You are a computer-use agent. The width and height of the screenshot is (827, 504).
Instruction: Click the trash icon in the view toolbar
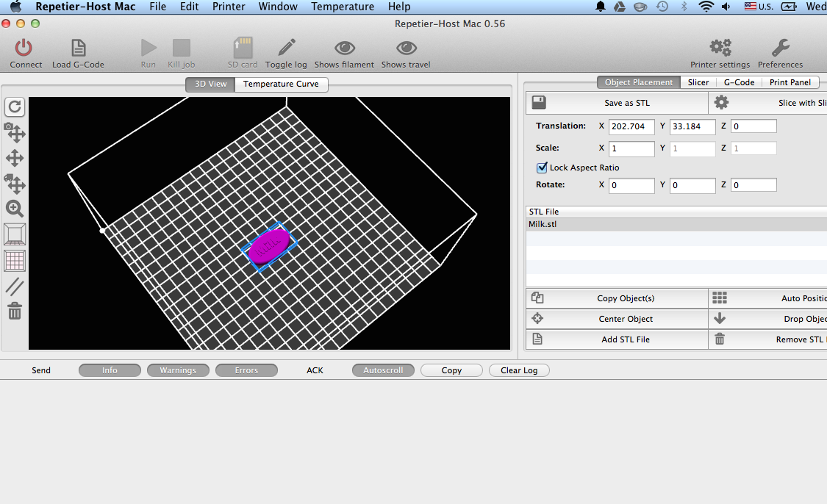pyautogui.click(x=15, y=311)
